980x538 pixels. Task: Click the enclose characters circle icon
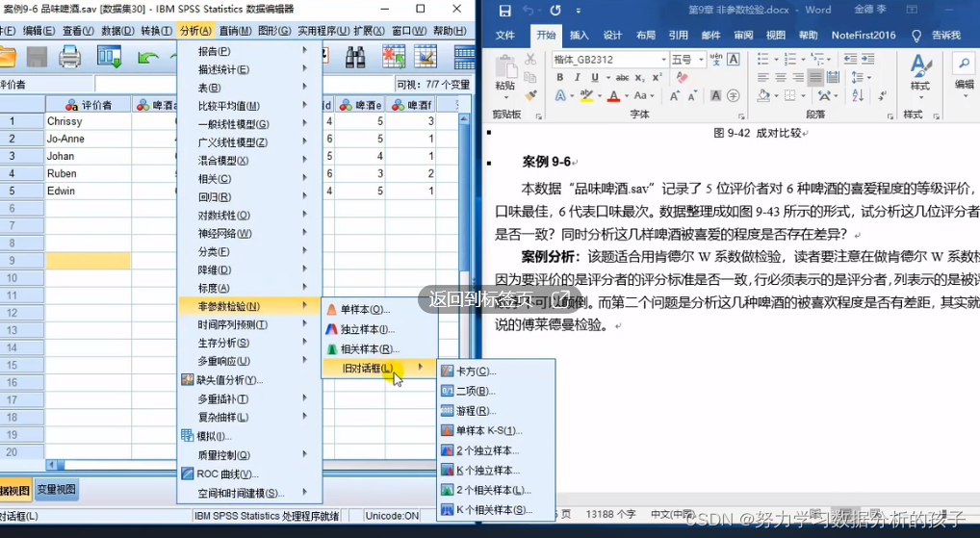[734, 95]
